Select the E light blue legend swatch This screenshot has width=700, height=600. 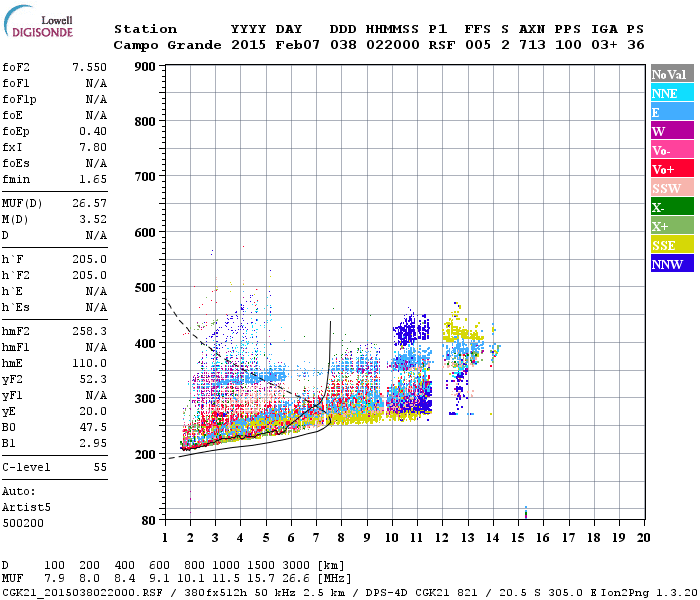click(x=672, y=112)
